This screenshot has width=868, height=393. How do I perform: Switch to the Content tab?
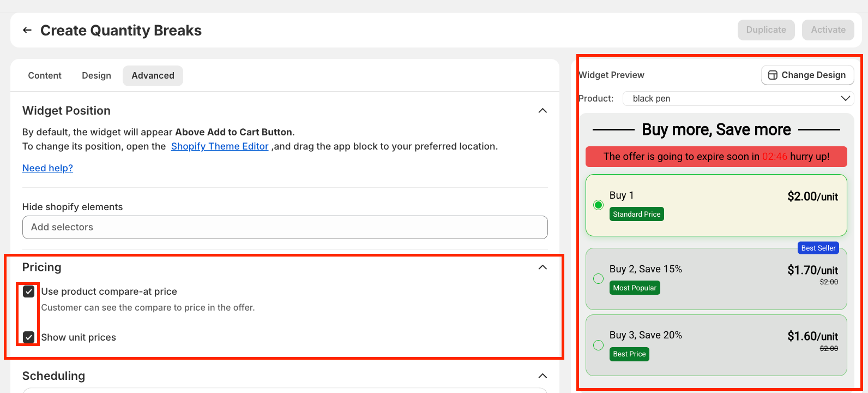click(45, 76)
